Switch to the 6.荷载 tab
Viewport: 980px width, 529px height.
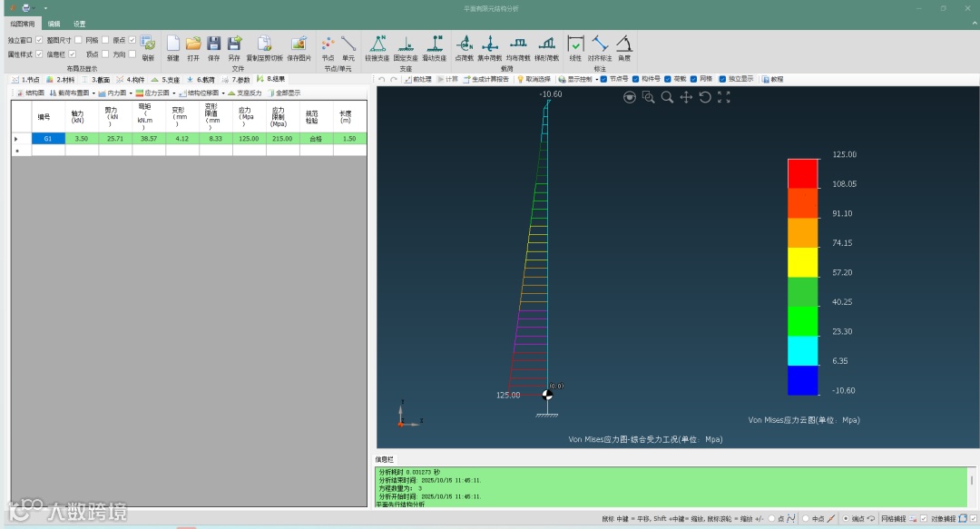coord(201,80)
